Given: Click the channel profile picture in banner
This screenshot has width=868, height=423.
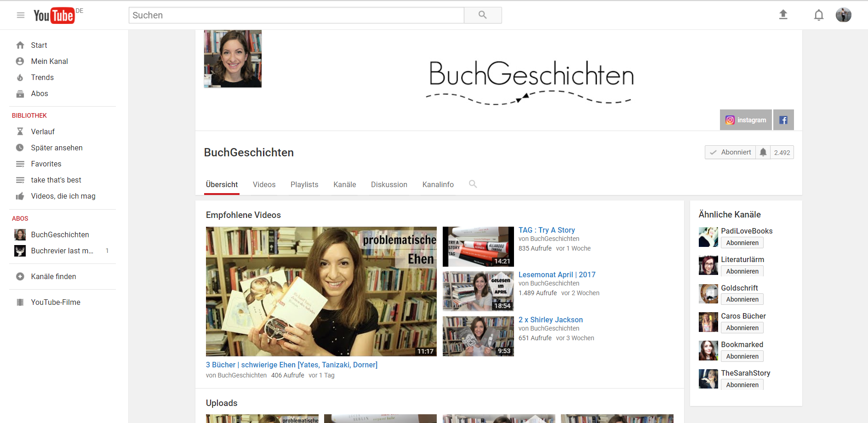Looking at the screenshot, I should (x=233, y=59).
